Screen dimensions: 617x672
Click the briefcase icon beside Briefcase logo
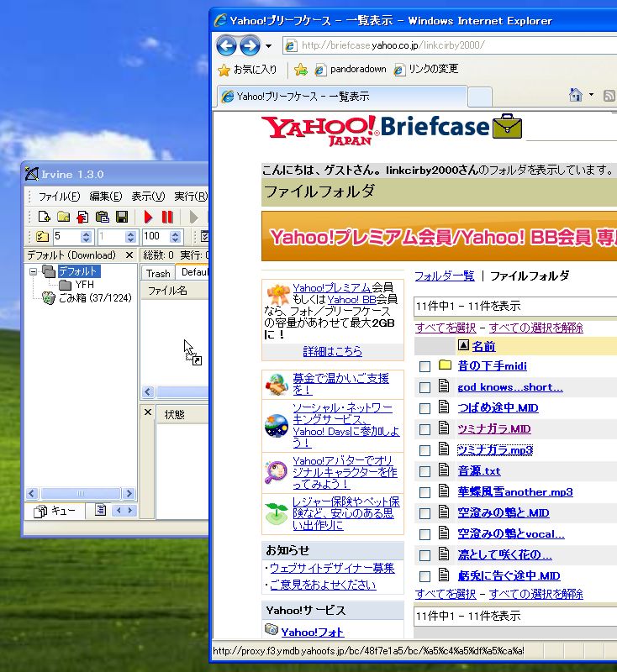pyautogui.click(x=507, y=126)
